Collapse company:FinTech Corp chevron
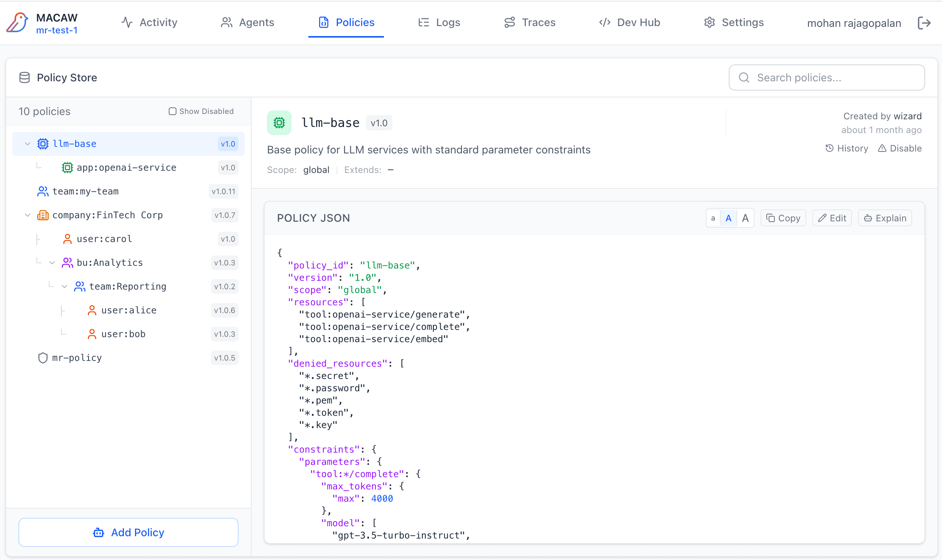The height and width of the screenshot is (560, 942). pyautogui.click(x=28, y=215)
